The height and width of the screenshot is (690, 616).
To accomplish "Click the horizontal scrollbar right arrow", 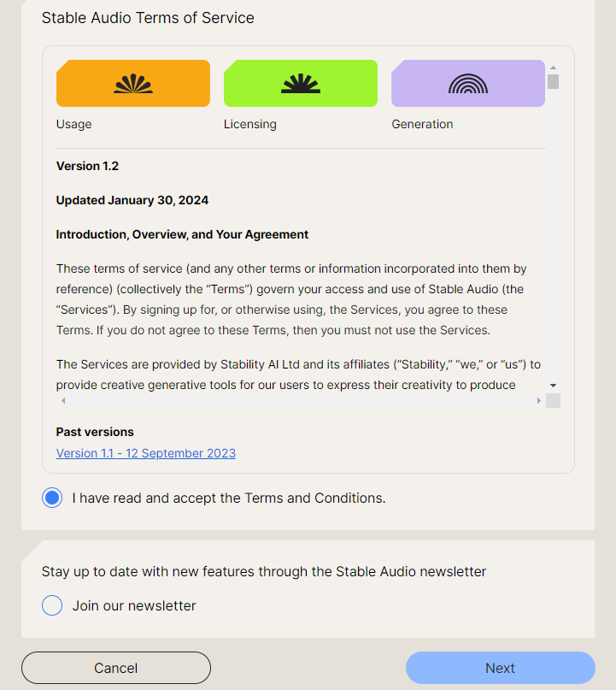I will click(538, 400).
